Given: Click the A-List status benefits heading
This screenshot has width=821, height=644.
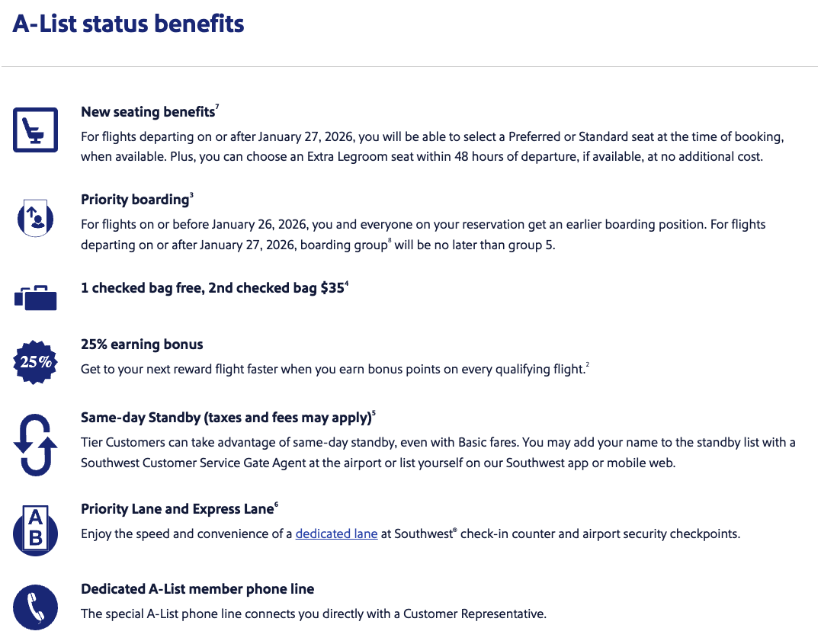Looking at the screenshot, I should pos(128,24).
